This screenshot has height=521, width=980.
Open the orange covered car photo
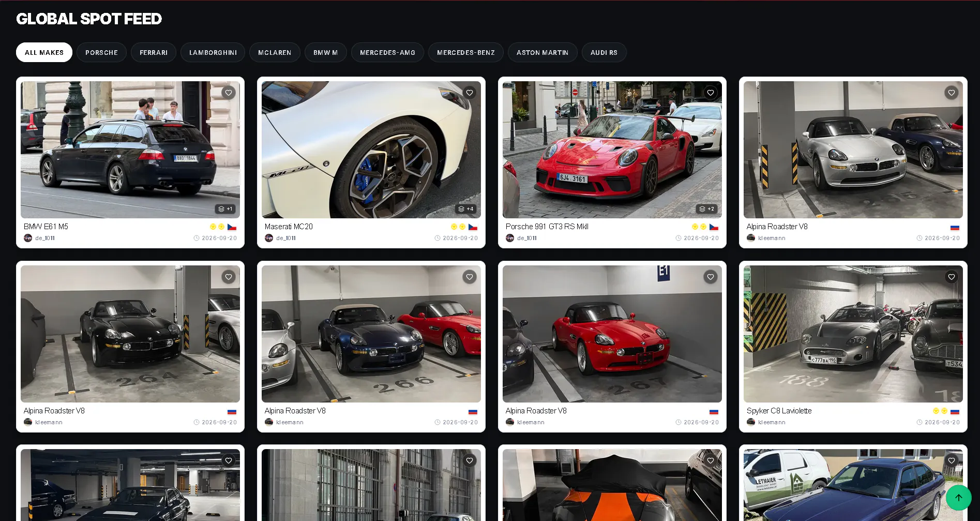coord(612,485)
